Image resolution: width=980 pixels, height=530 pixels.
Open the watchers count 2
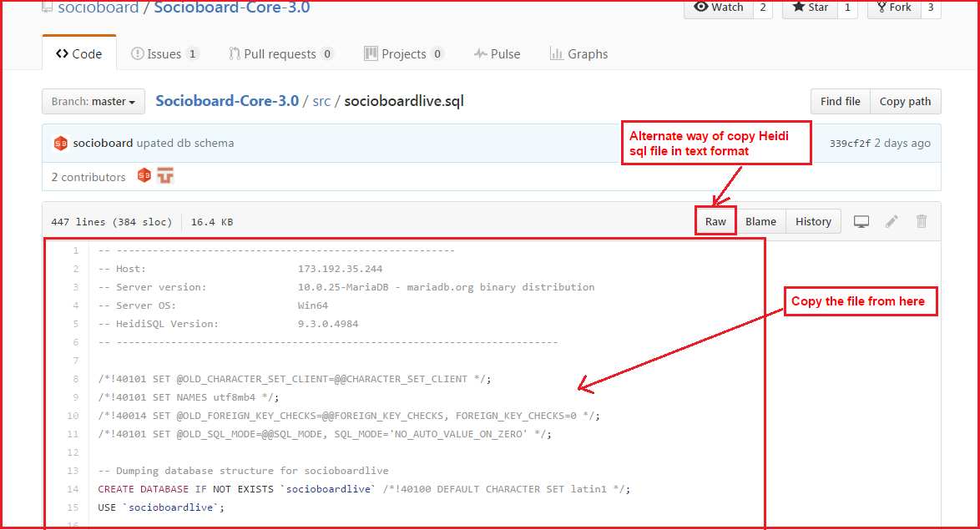[x=762, y=8]
